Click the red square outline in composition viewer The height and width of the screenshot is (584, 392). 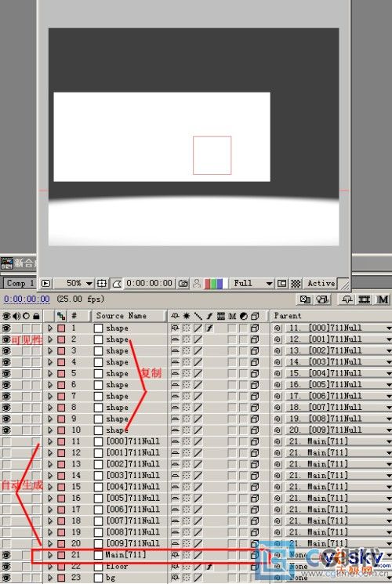tap(212, 155)
